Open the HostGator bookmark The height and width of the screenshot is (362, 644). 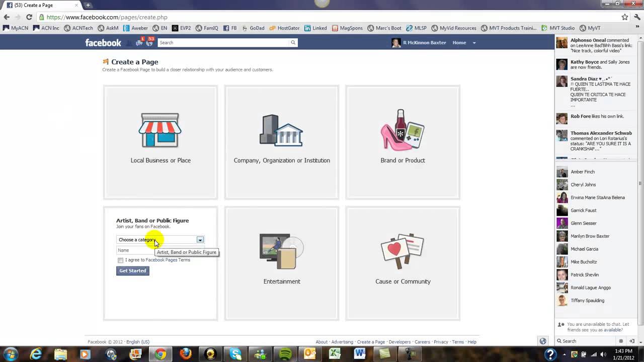point(284,28)
